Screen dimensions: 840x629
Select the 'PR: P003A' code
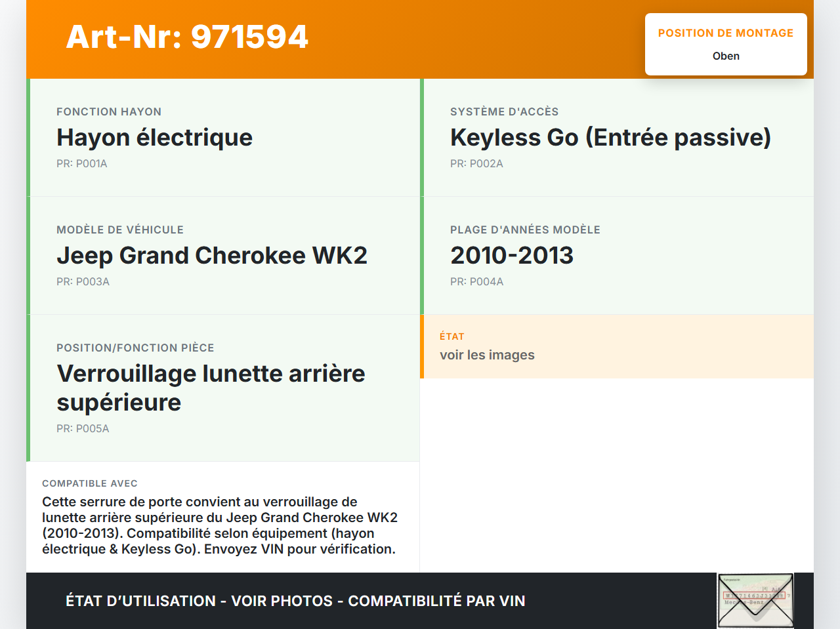83,282
